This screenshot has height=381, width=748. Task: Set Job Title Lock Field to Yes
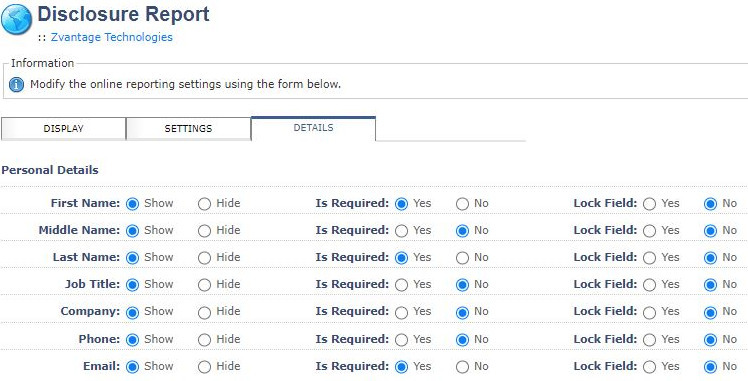[649, 285]
